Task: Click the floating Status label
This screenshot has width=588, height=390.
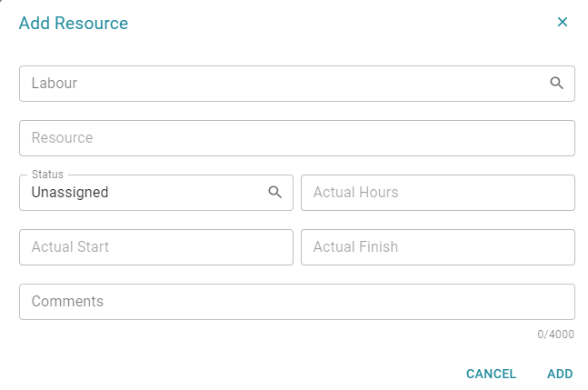Action: coord(47,175)
